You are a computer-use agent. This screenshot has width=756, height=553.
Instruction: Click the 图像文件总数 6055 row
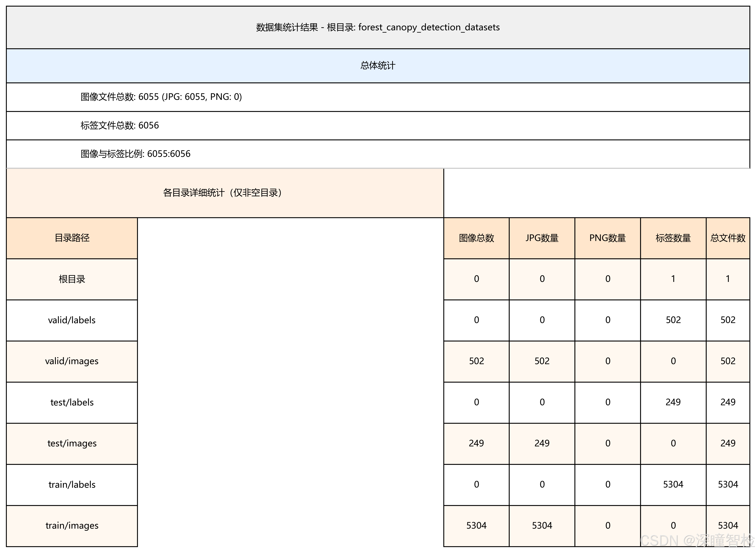(x=161, y=97)
